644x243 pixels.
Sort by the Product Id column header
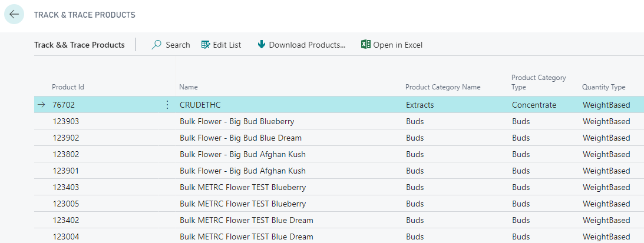68,87
